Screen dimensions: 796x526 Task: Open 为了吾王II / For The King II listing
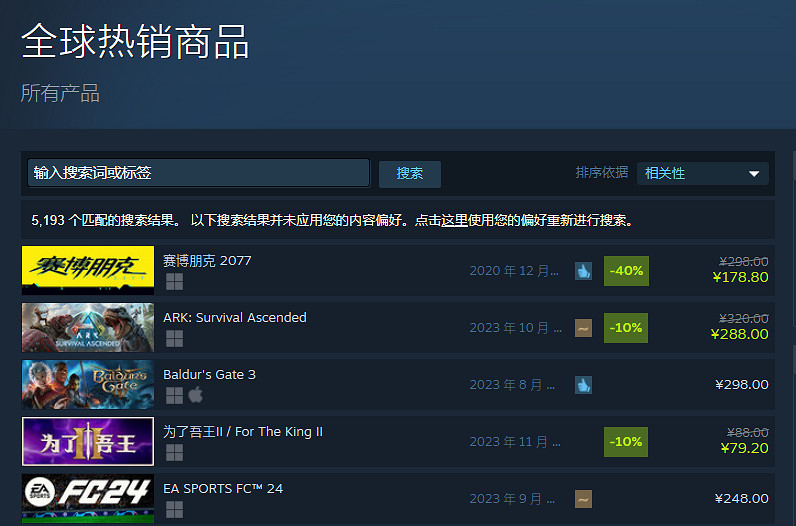pyautogui.click(x=243, y=432)
